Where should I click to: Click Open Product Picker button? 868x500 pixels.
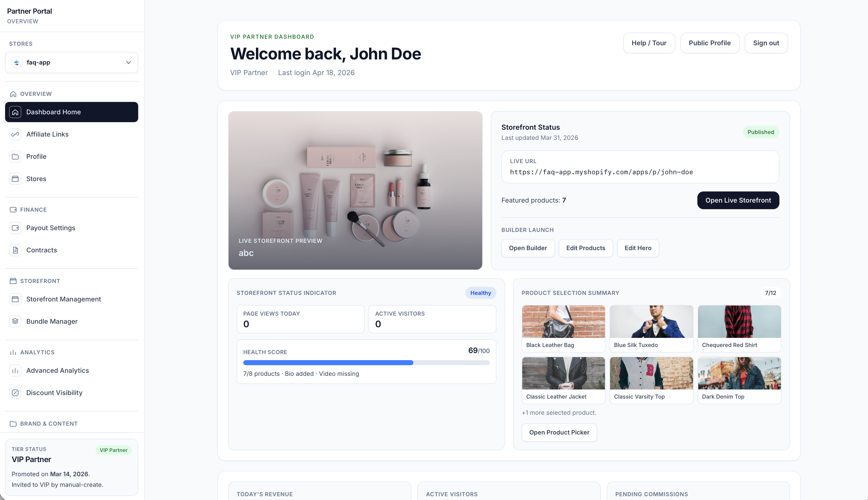click(559, 432)
